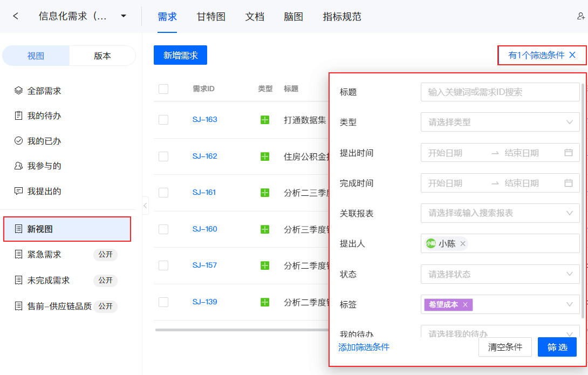Collapse the left sidebar panel handle
This screenshot has width=588, height=375.
(145, 206)
